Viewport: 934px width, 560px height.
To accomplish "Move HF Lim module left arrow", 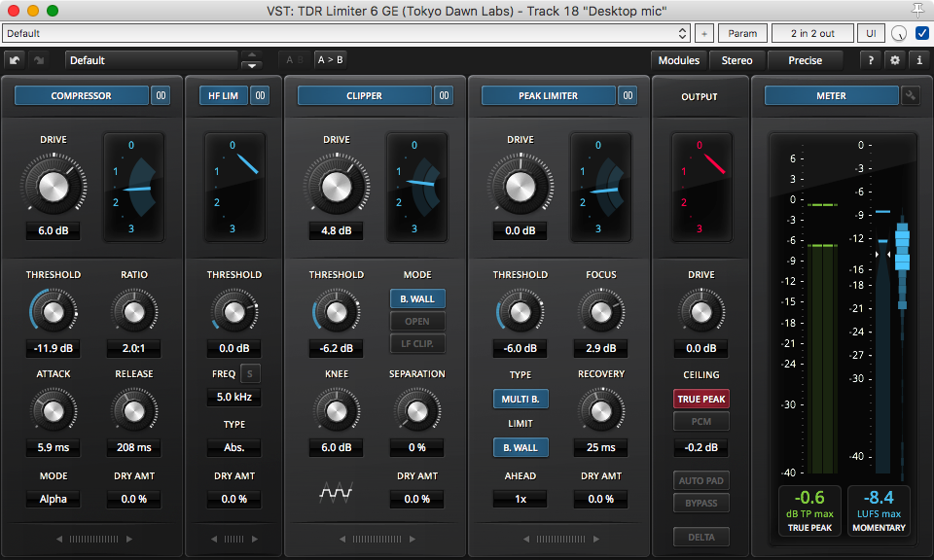I will click(214, 540).
